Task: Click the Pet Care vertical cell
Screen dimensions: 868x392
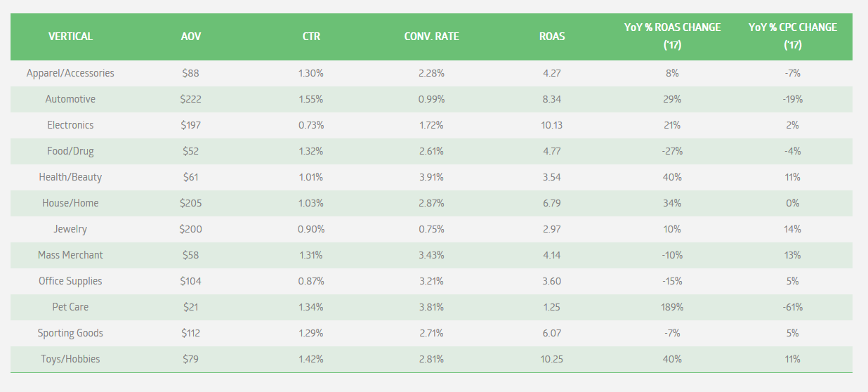Action: (x=70, y=307)
